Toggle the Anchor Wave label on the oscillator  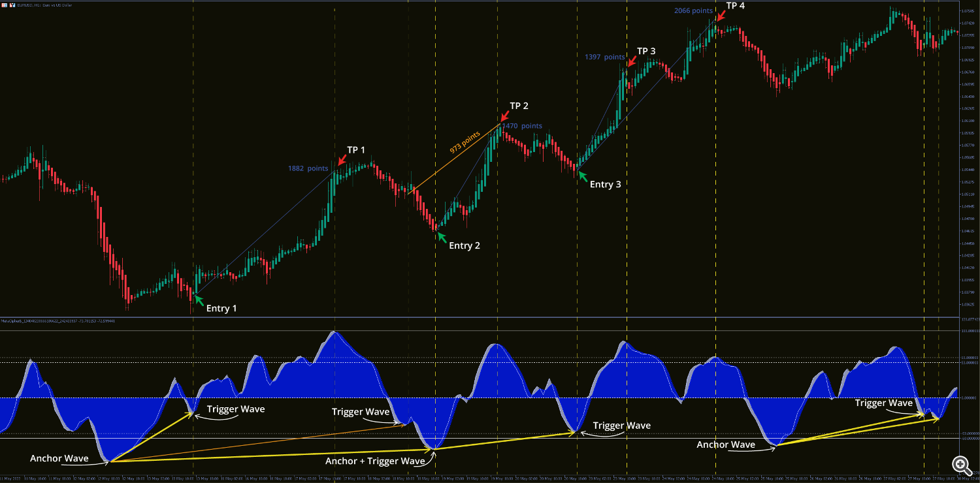point(59,458)
